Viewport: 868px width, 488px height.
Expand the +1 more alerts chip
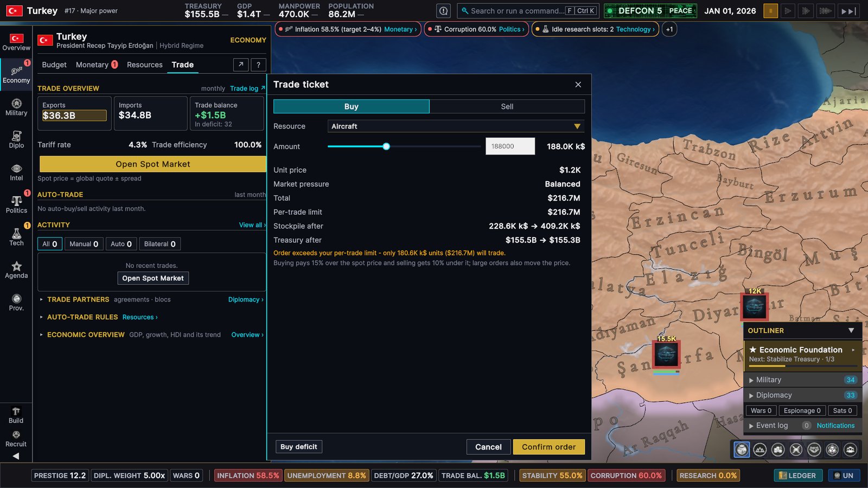pyautogui.click(x=669, y=29)
